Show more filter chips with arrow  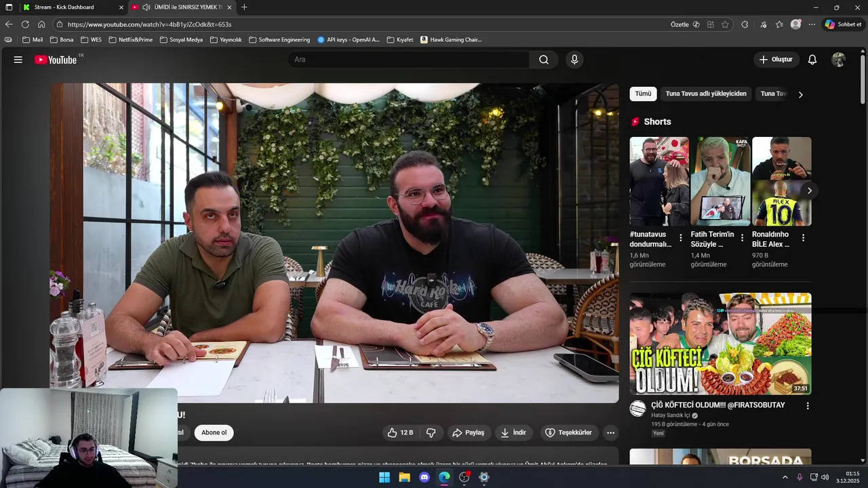coord(800,95)
